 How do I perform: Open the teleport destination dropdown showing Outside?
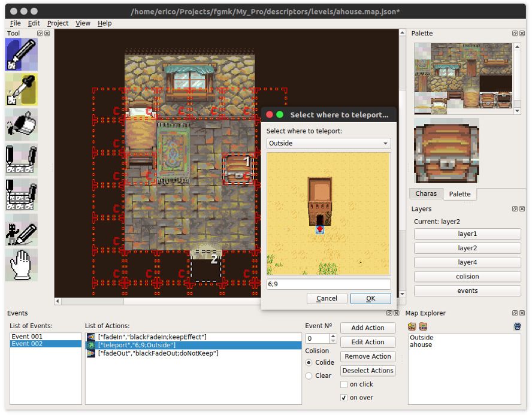point(328,143)
